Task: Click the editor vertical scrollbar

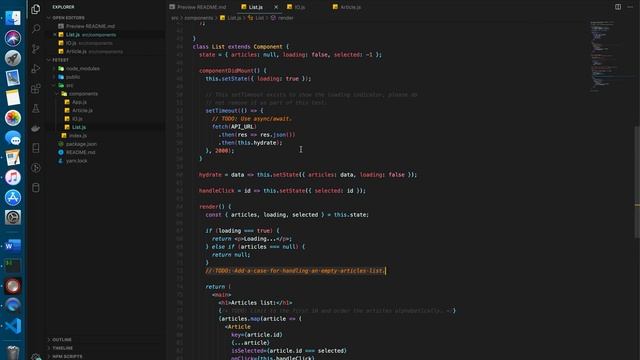Action: pyautogui.click(x=637, y=182)
